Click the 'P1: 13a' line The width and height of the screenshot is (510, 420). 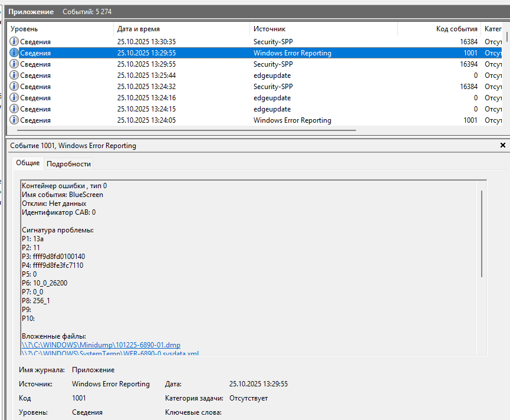32,239
